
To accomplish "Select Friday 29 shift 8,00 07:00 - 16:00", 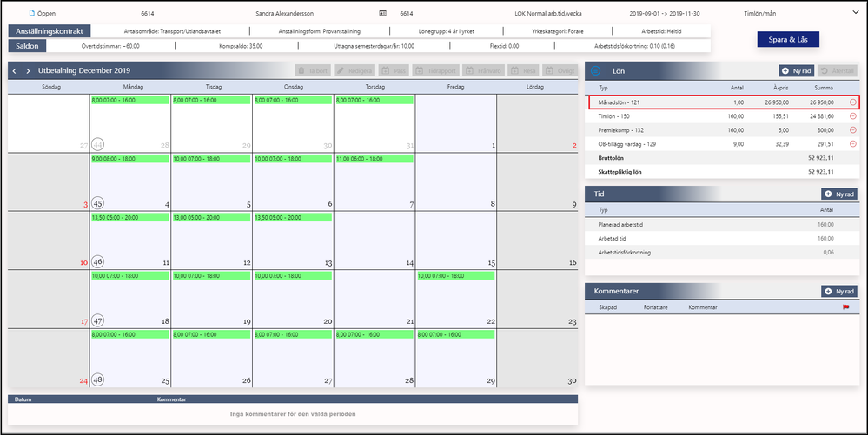I will tap(455, 335).
